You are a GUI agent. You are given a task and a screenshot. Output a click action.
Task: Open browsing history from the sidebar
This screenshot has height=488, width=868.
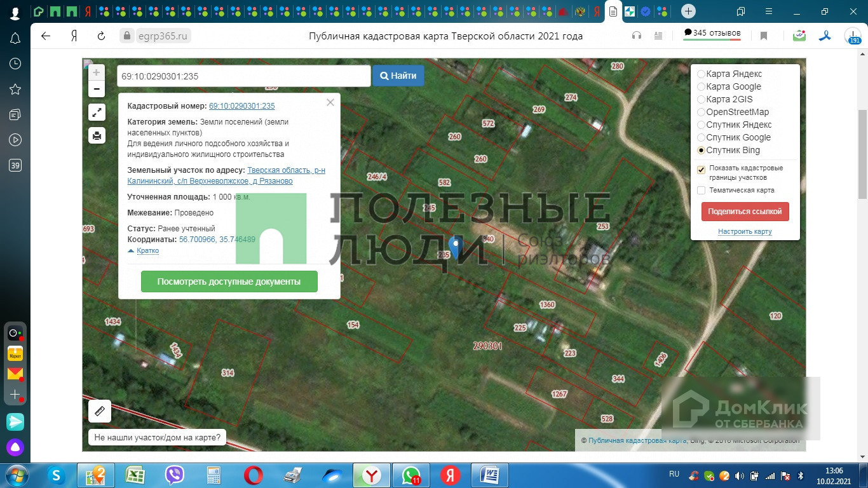coord(15,64)
